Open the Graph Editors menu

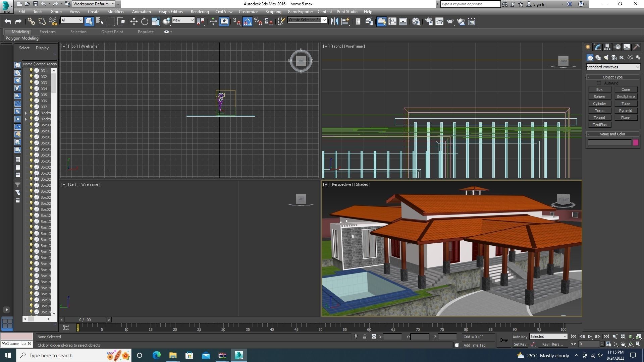[x=171, y=12]
